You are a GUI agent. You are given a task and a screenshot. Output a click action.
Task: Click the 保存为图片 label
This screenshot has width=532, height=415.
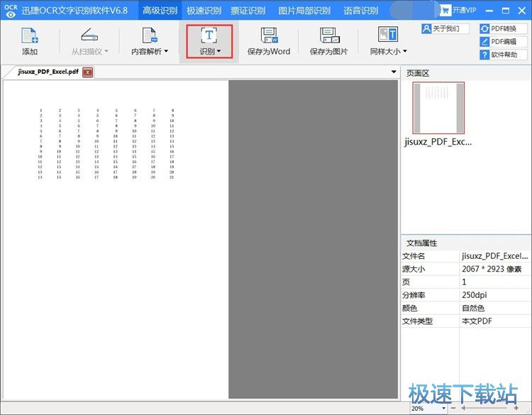(x=328, y=52)
